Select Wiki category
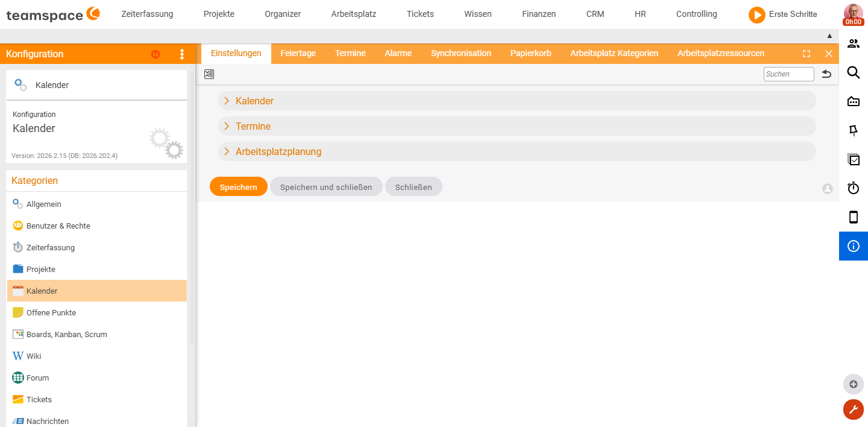868x427 pixels. click(97, 356)
